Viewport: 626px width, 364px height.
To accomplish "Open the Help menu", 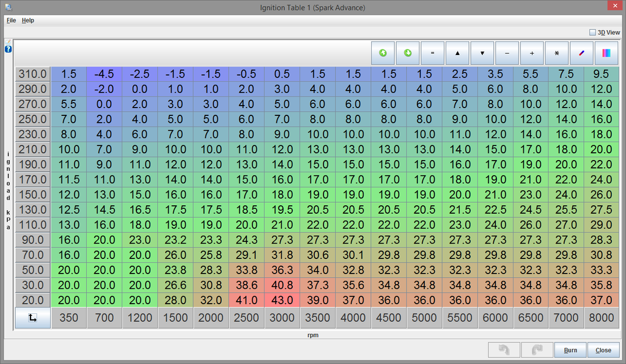I will point(28,20).
